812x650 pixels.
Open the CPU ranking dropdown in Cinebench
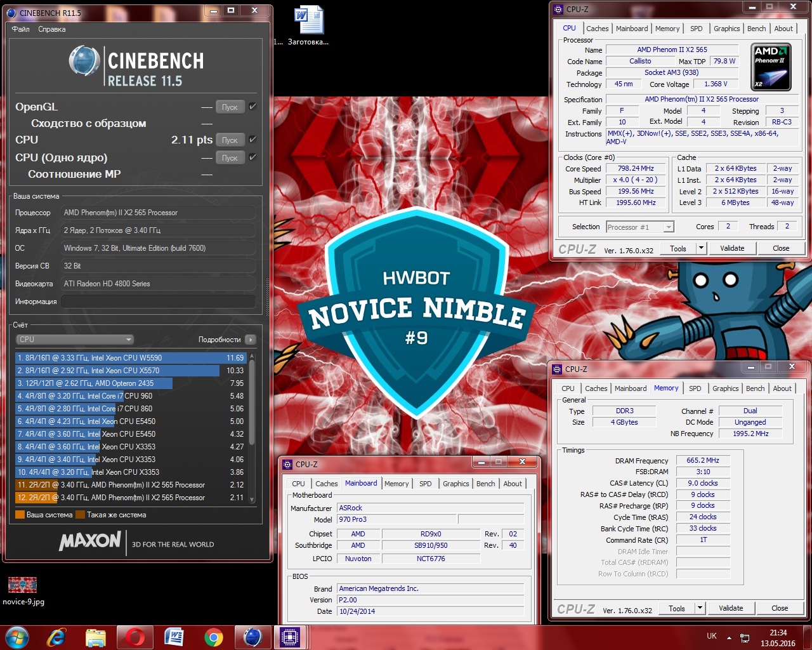75,340
